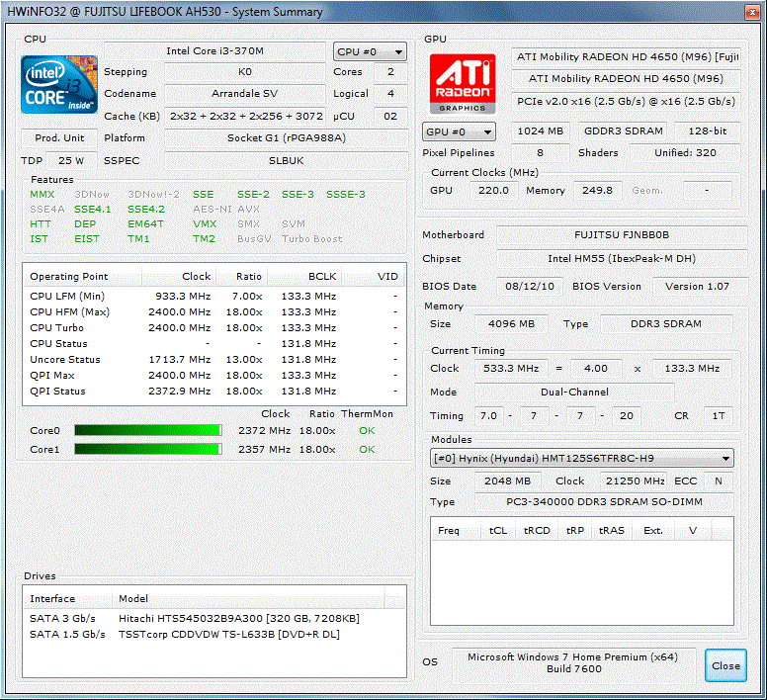
Task: Click the 1024 MB video memory field
Action: 540,131
